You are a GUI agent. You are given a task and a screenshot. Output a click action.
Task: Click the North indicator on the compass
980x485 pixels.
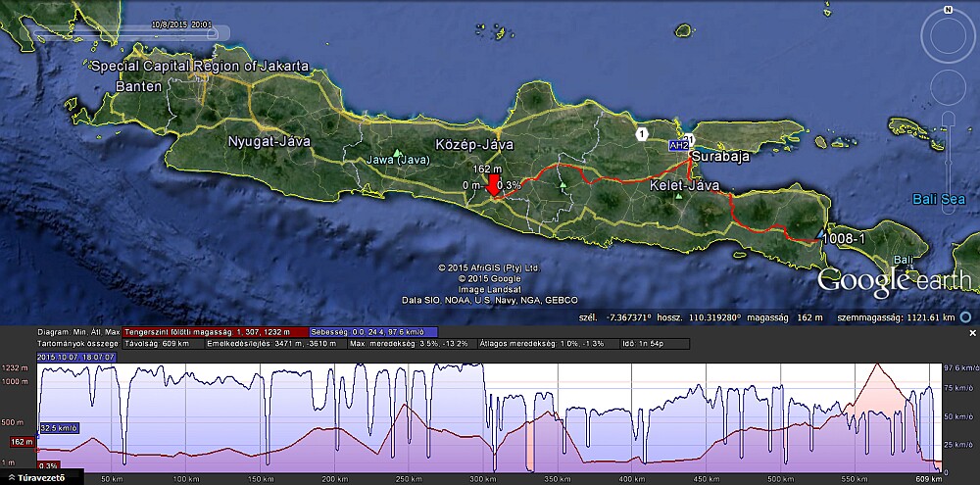[x=947, y=9]
